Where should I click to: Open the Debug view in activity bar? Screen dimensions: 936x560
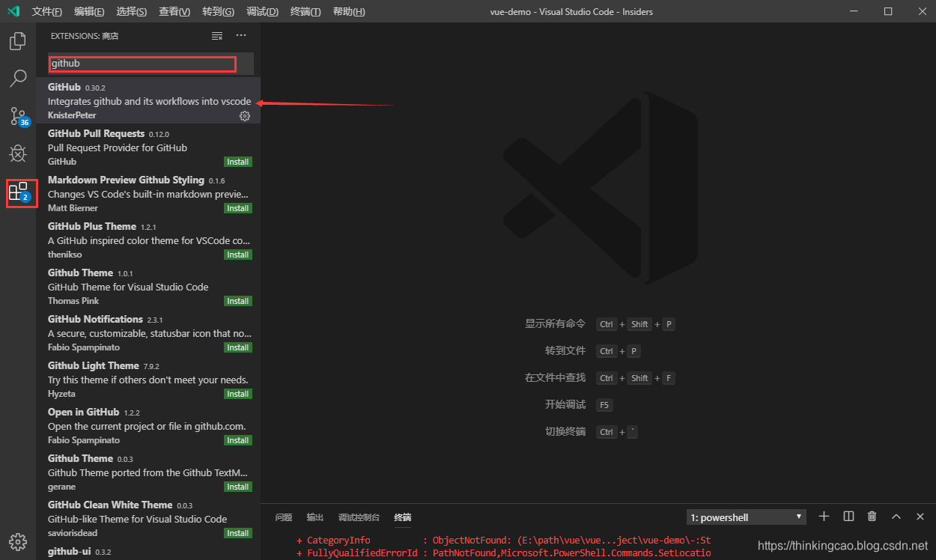pyautogui.click(x=18, y=153)
